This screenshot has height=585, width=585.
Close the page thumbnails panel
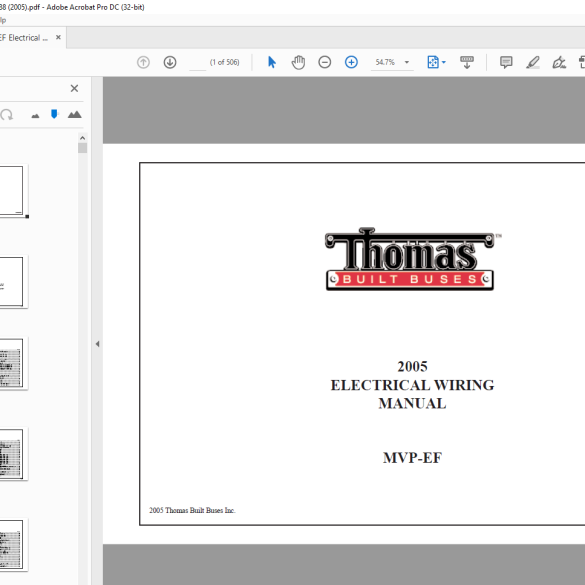(x=74, y=88)
